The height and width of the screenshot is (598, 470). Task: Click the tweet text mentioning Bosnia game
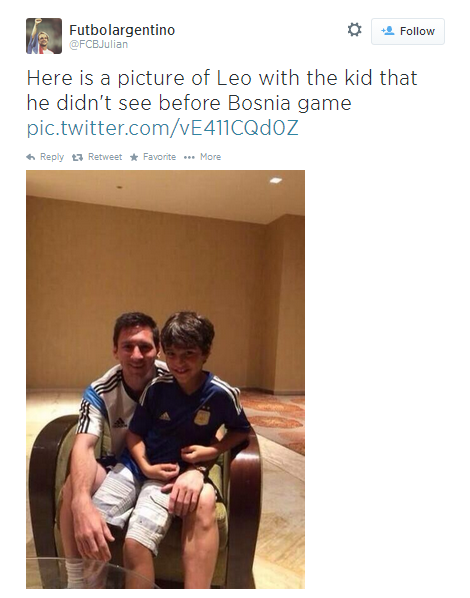[x=189, y=103]
